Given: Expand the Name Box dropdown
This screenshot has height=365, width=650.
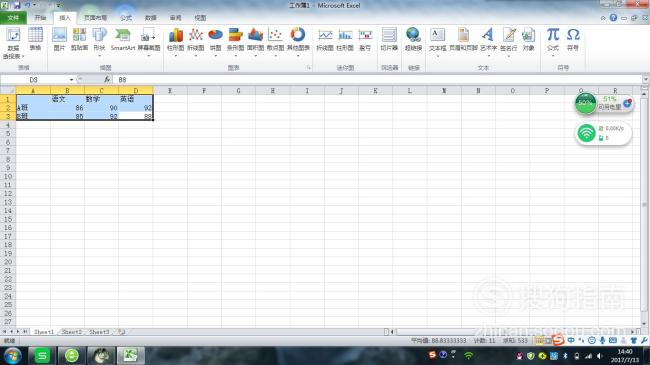Looking at the screenshot, I should pos(71,80).
